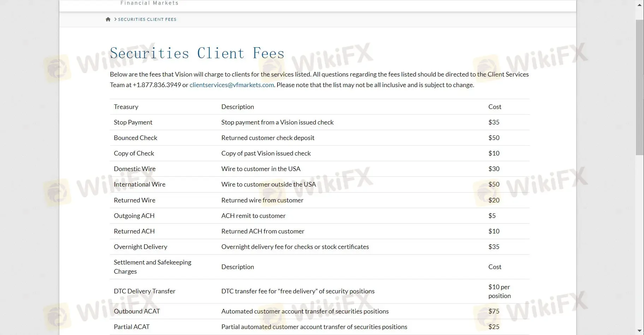Click 'Overnight delivery fee for checks or stock certificates'

[295, 247]
